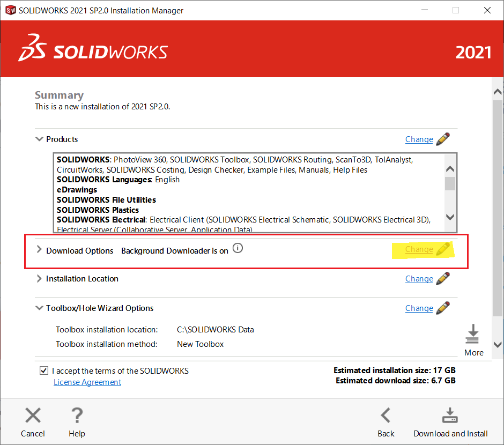The image size is (504, 445).
Task: Show Background Downloader info icon
Action: coord(238,249)
